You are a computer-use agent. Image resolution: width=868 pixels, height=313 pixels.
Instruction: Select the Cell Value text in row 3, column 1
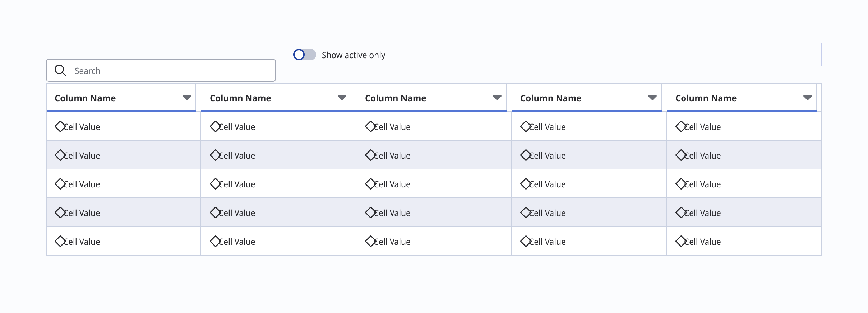[82, 184]
